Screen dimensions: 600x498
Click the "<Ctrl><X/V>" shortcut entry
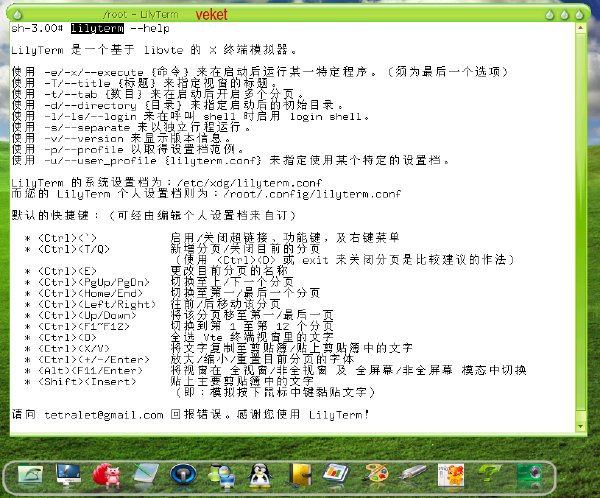coord(74,349)
